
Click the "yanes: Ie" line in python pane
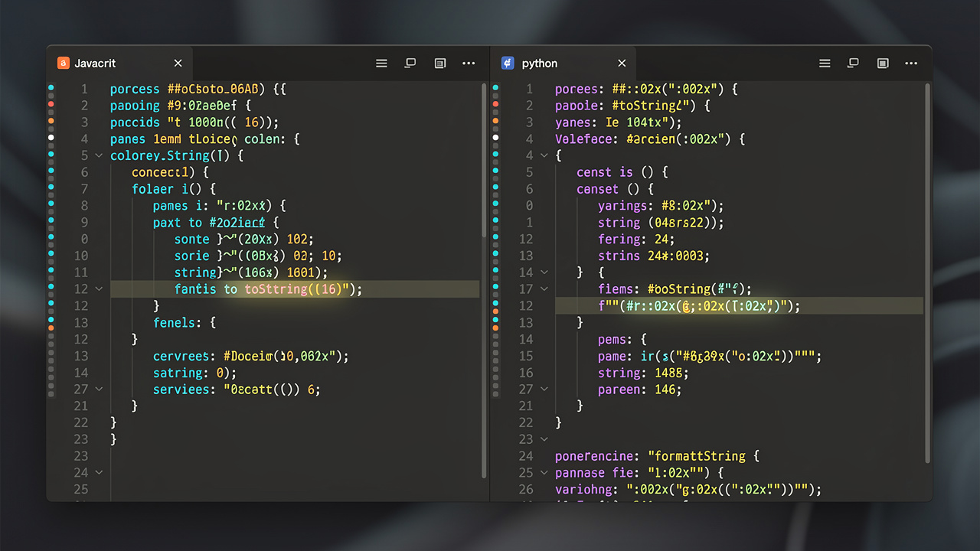pyautogui.click(x=618, y=122)
